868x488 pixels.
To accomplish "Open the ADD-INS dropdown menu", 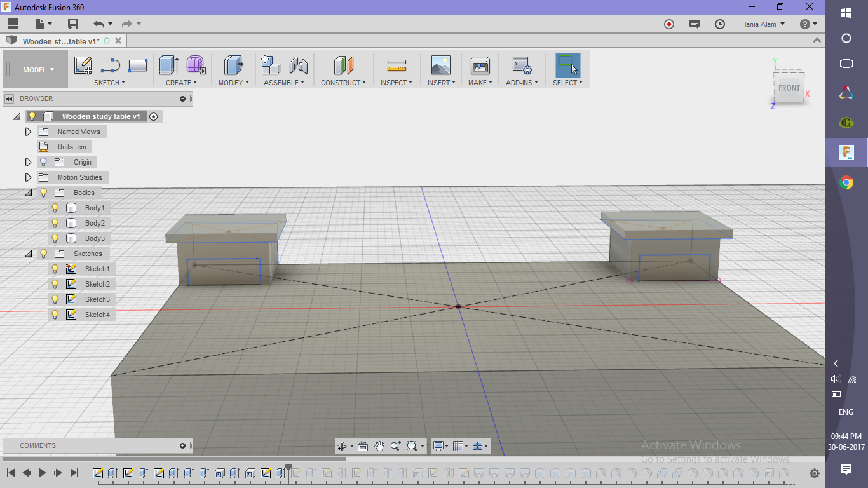I will 522,83.
